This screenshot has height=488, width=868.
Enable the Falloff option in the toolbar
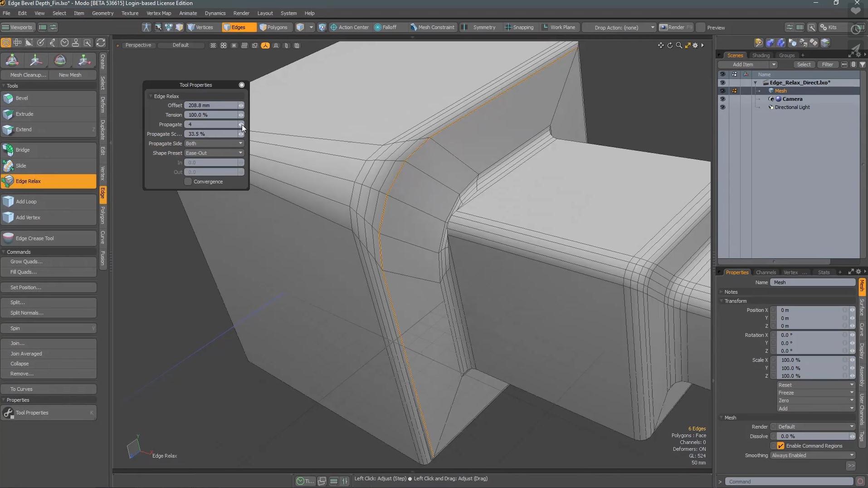coord(389,27)
